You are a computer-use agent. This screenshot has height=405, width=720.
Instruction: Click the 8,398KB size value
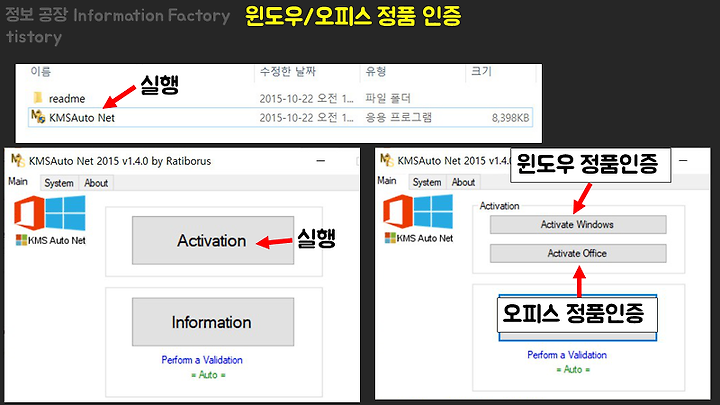(511, 118)
